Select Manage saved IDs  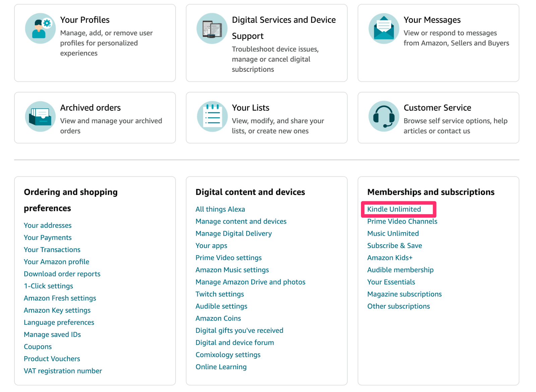52,334
